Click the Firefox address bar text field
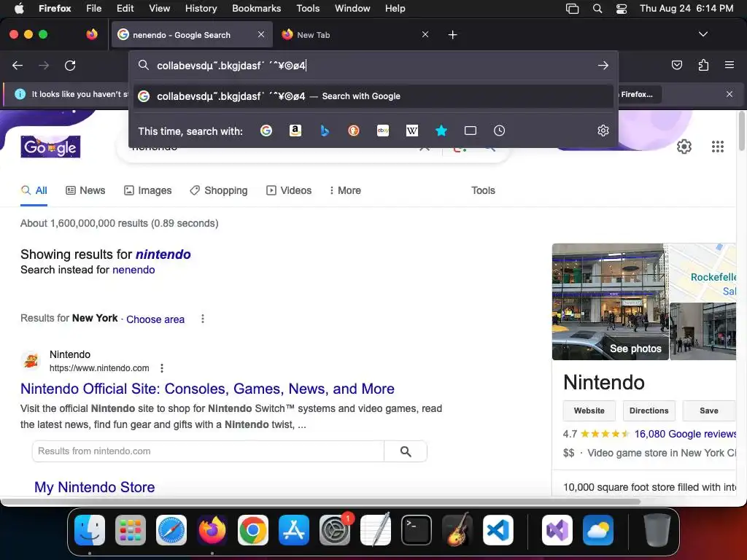This screenshot has height=560, width=747. click(x=374, y=65)
